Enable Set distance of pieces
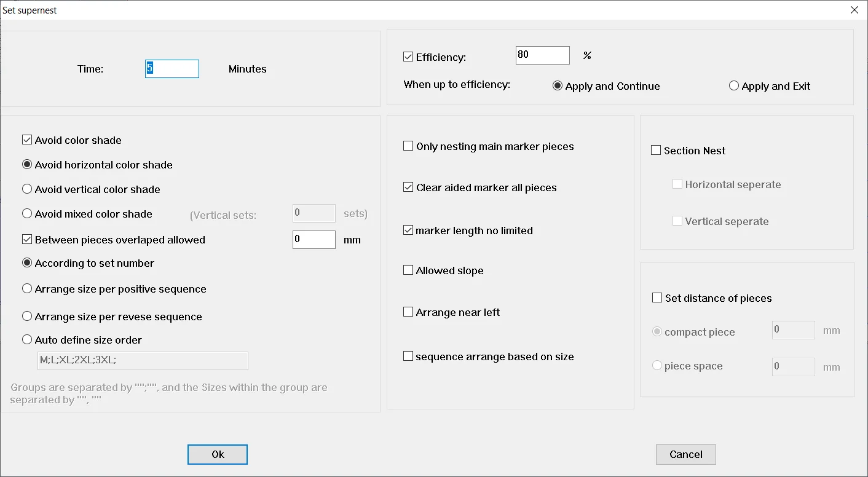Viewport: 868px width, 477px height. [x=656, y=297]
